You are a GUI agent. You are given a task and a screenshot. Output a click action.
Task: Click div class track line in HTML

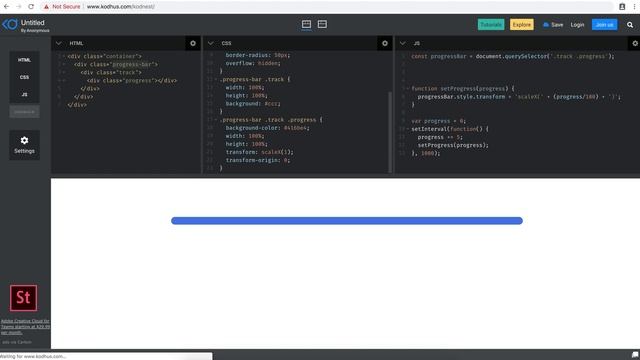111,73
